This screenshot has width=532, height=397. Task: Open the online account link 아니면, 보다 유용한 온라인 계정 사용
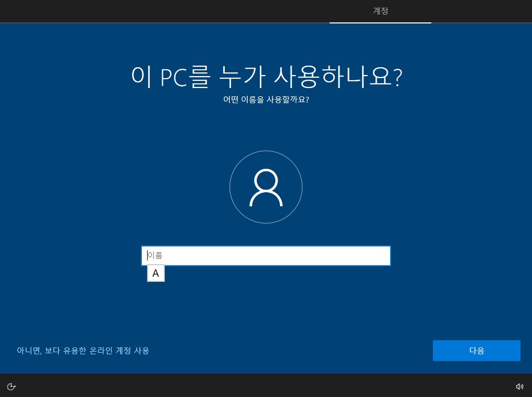click(x=83, y=351)
